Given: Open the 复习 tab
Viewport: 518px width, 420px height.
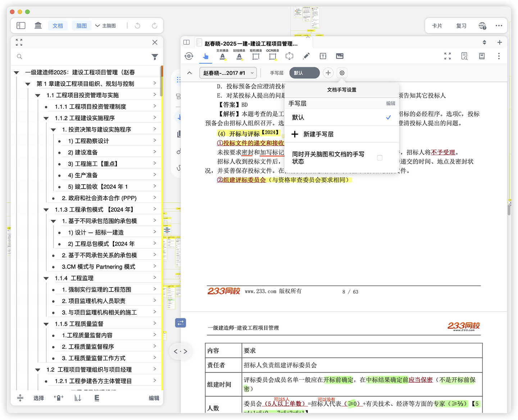Looking at the screenshot, I should [461, 26].
